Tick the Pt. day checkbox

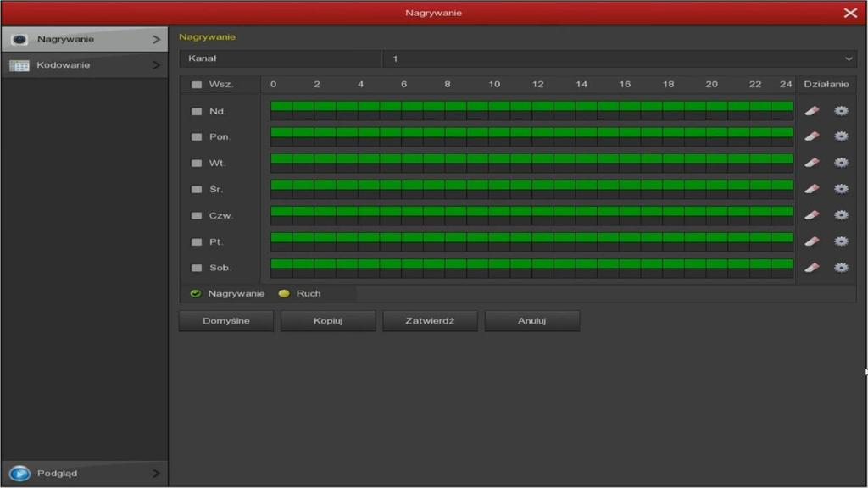tap(197, 241)
